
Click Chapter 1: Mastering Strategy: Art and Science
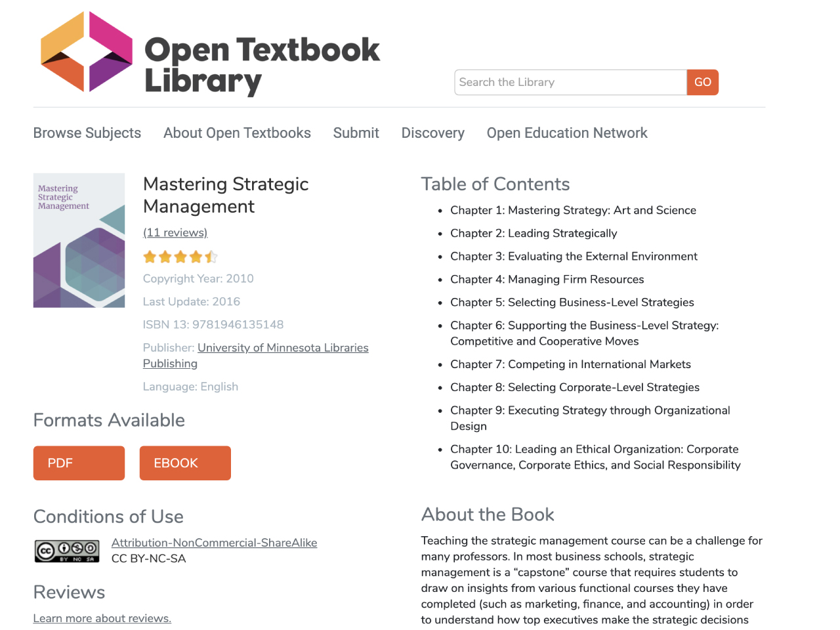point(573,210)
